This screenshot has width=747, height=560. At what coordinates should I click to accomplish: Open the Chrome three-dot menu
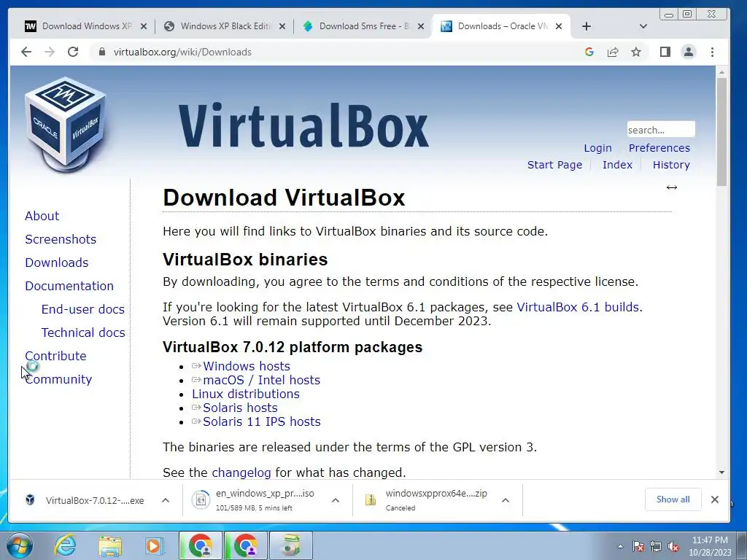[x=712, y=52]
